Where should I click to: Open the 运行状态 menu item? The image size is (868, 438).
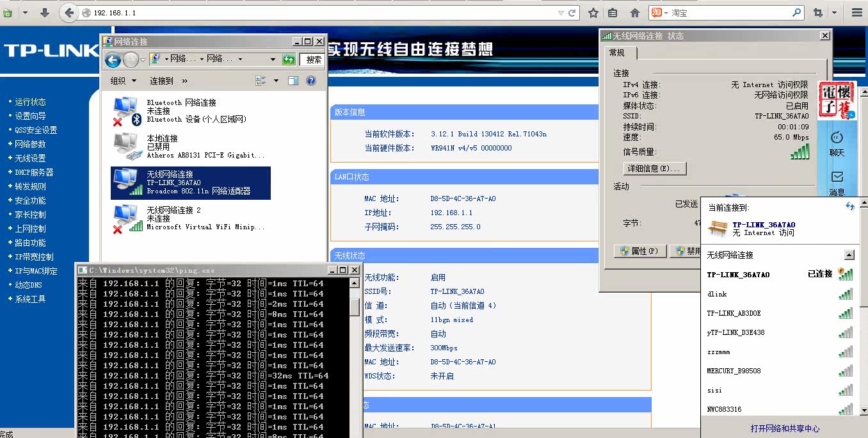(x=31, y=102)
